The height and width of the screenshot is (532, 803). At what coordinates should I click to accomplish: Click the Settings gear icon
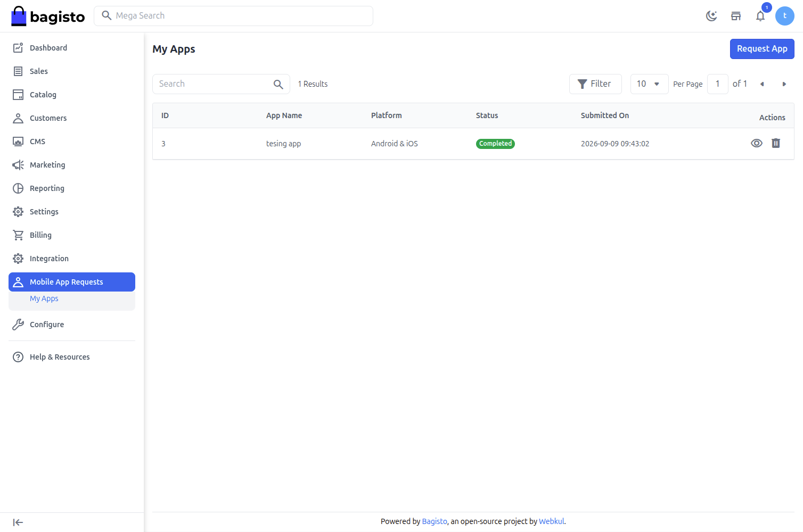click(x=18, y=212)
